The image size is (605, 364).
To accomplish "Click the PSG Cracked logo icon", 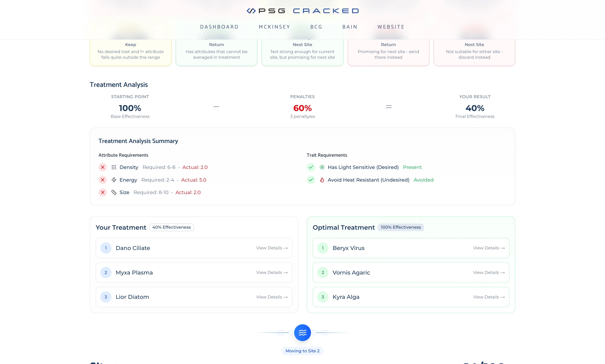I will pyautogui.click(x=251, y=11).
